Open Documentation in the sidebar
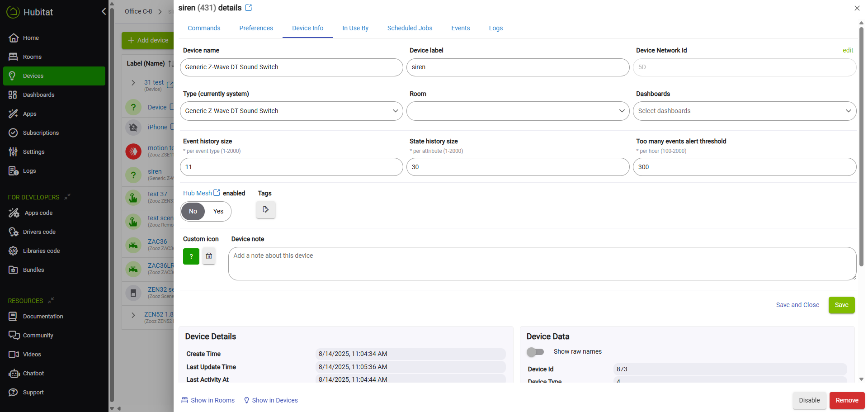 coord(54,317)
